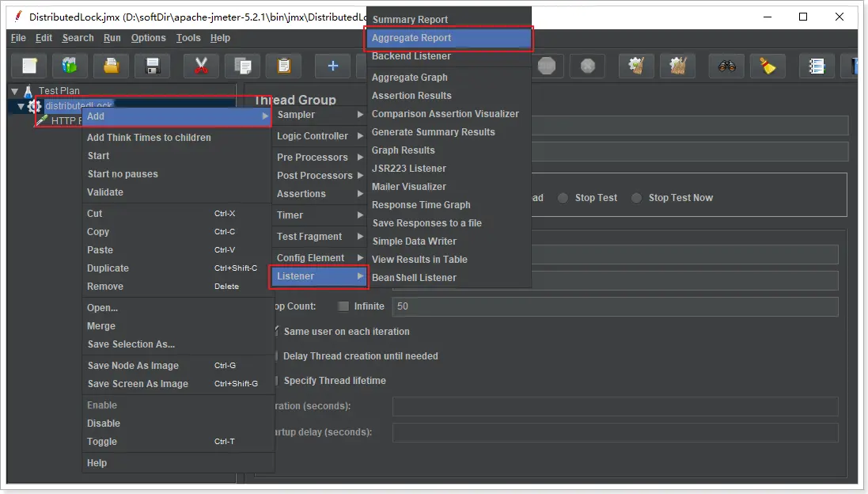Viewport: 868px width, 494px height.
Task: Open the Assertions submenu
Action: 319,194
